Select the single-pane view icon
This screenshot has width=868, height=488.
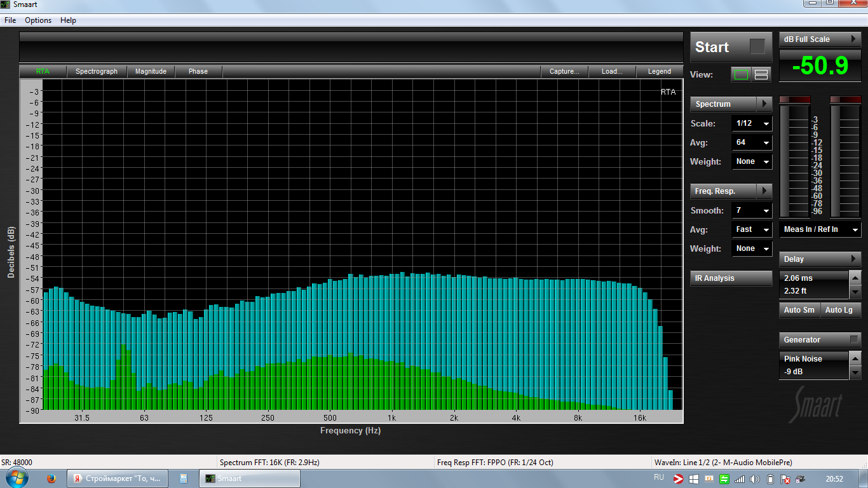point(741,74)
